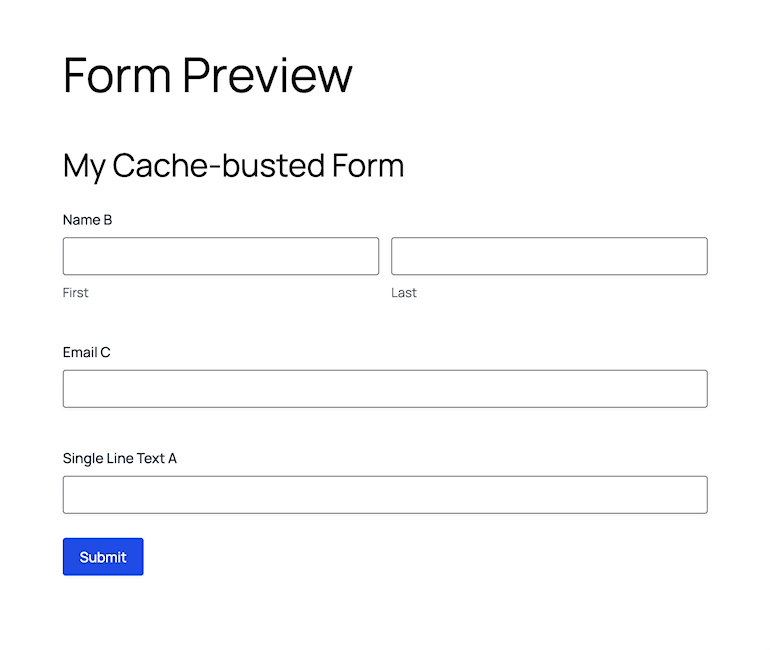770x650 pixels.
Task: Click the My Cache-busted Form title
Action: (x=233, y=166)
